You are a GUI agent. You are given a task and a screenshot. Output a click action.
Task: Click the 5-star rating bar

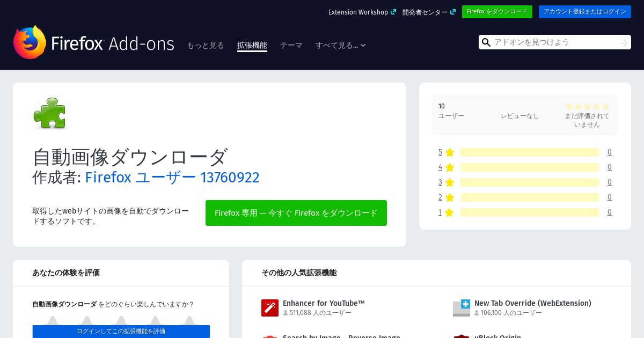point(530,152)
